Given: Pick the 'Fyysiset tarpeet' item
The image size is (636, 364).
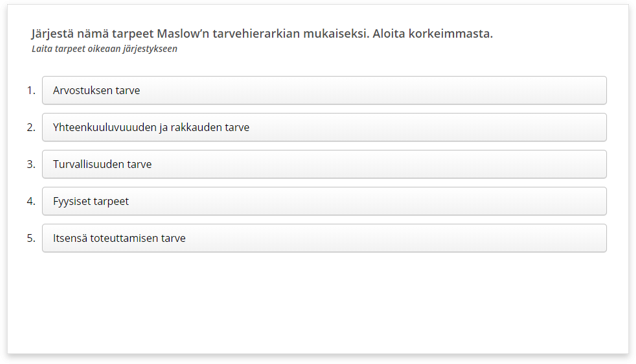Looking at the screenshot, I should [x=324, y=201].
